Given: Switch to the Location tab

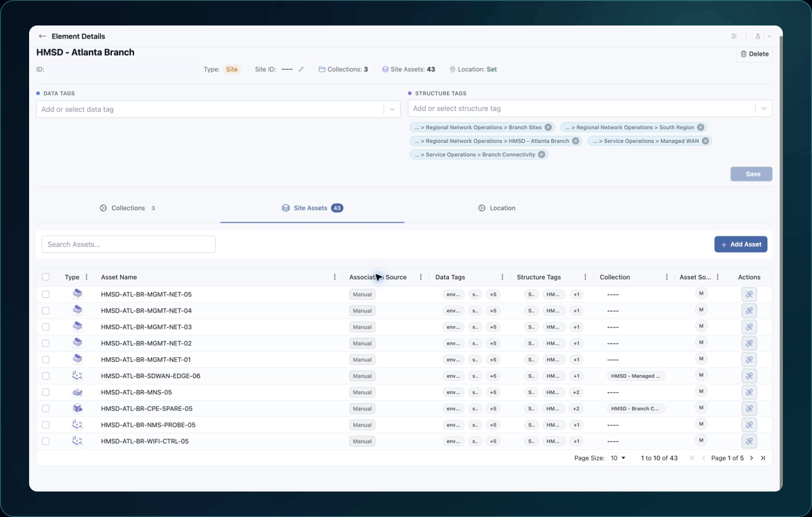Looking at the screenshot, I should (497, 208).
